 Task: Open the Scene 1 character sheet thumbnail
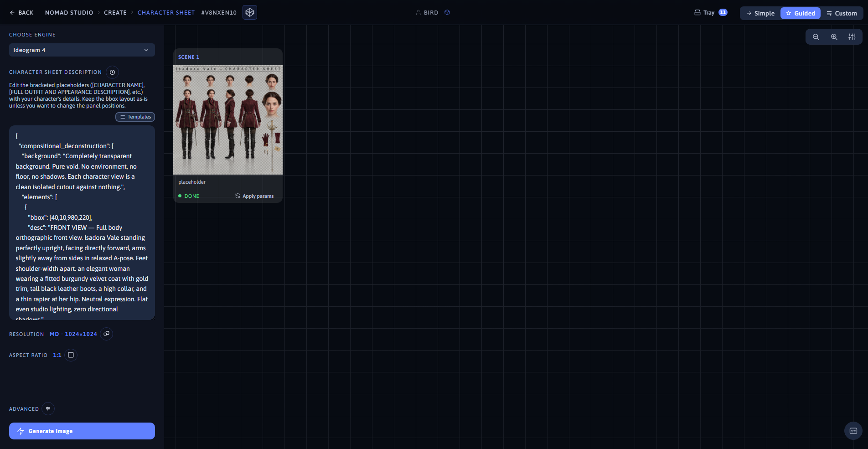pos(228,120)
